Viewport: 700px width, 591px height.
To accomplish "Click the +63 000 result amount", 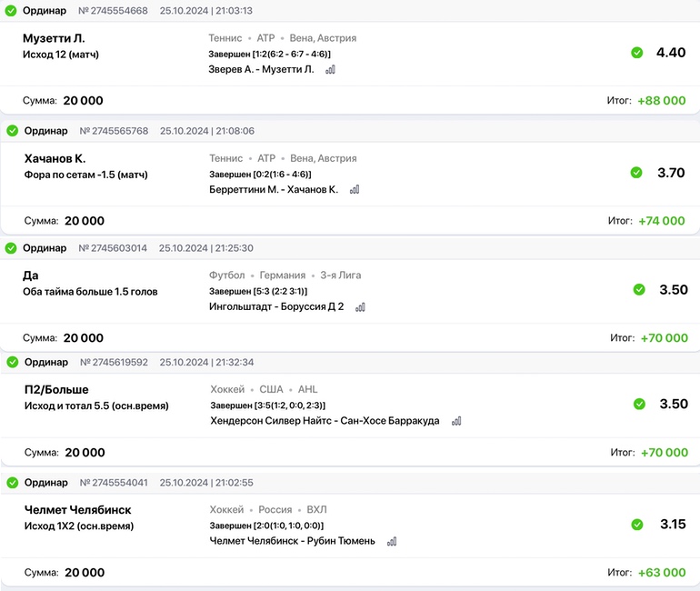I will [661, 573].
